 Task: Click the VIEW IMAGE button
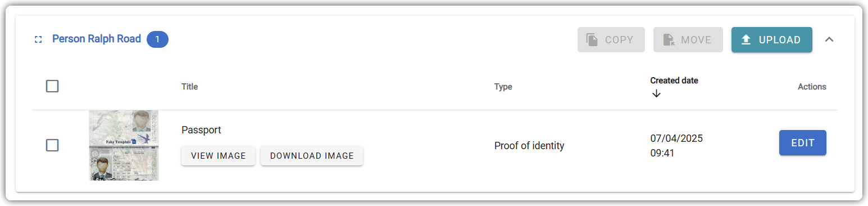pos(219,156)
